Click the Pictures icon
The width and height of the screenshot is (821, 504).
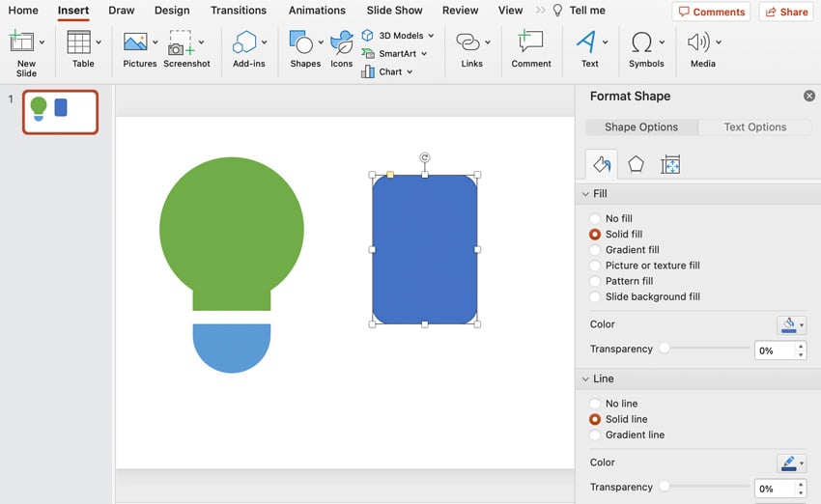click(135, 43)
